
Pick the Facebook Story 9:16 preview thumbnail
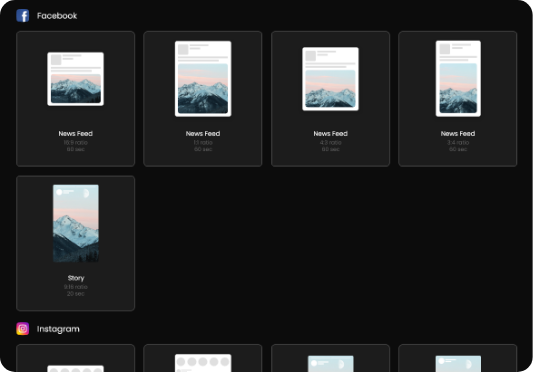click(x=76, y=223)
